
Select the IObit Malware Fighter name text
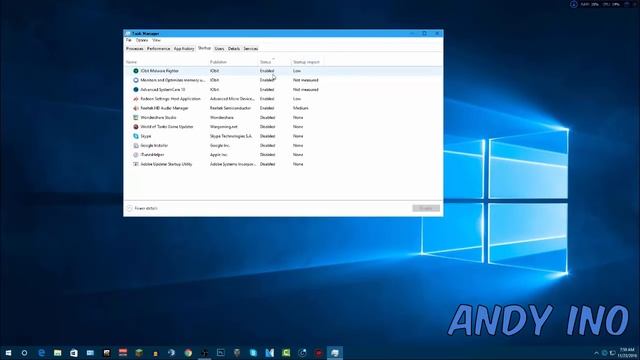(x=160, y=71)
